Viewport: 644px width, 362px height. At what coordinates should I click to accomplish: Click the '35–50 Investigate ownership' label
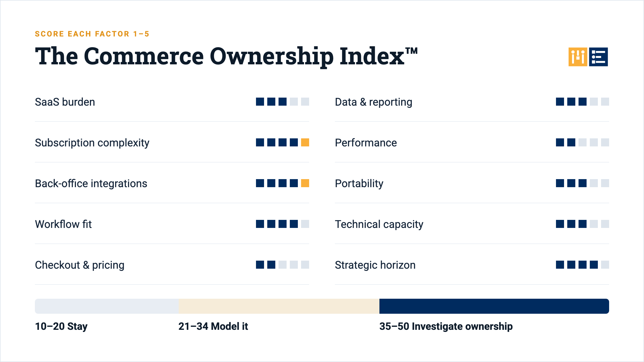tap(446, 326)
